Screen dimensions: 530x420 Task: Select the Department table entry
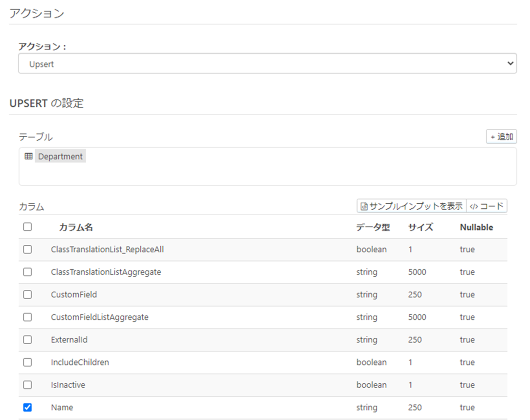60,156
